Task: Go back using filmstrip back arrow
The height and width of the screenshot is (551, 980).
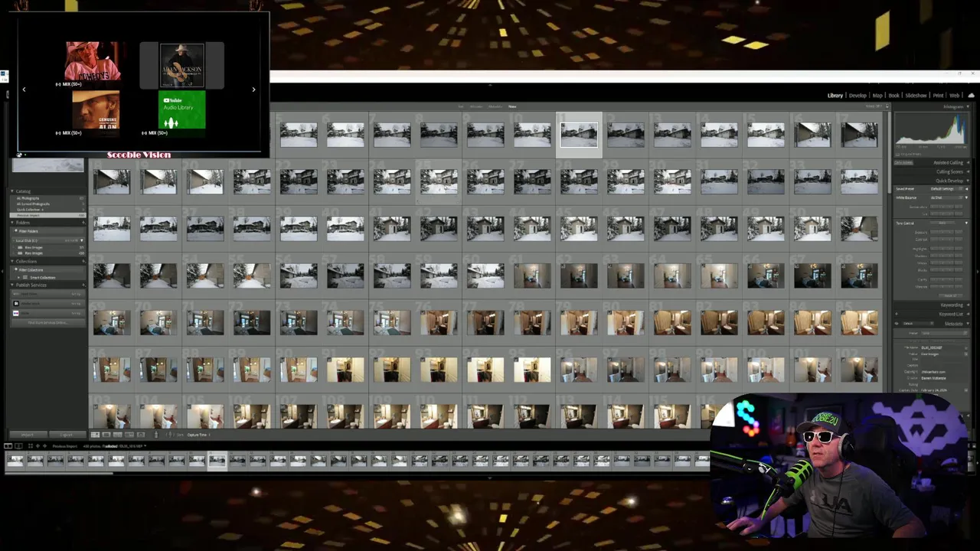Action: click(x=38, y=446)
